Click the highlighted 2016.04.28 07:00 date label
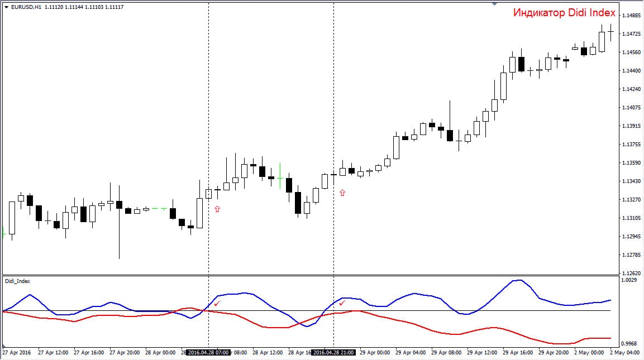 click(x=208, y=353)
